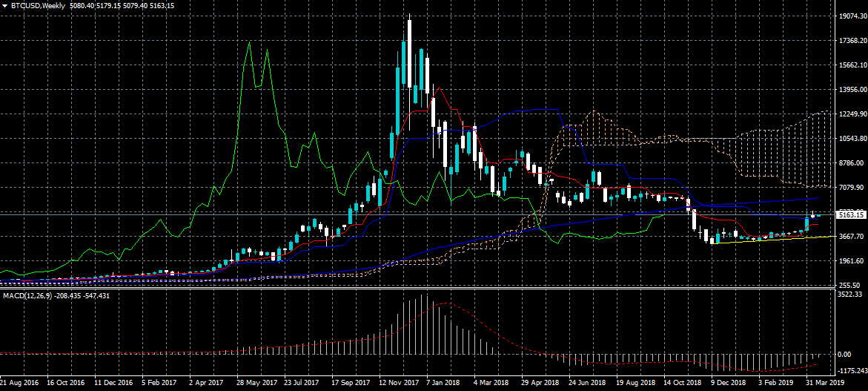Click the 9 Dec 2018 date label

(x=728, y=384)
